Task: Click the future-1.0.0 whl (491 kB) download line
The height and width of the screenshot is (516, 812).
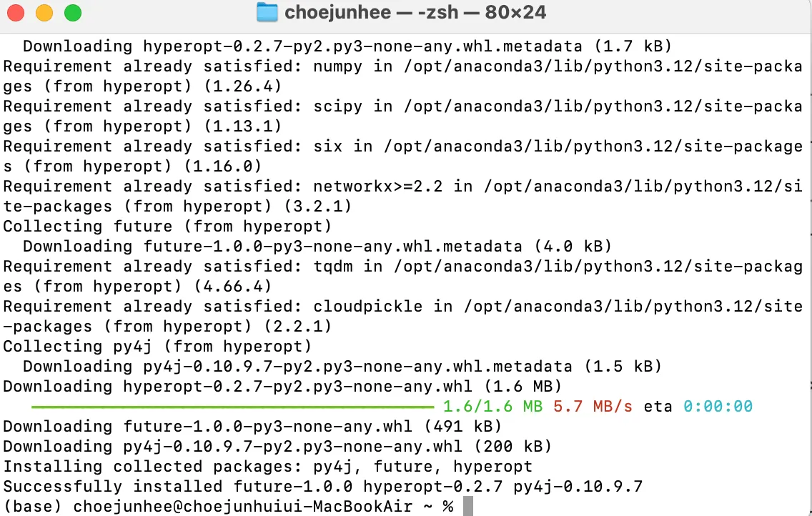Action: point(253,427)
